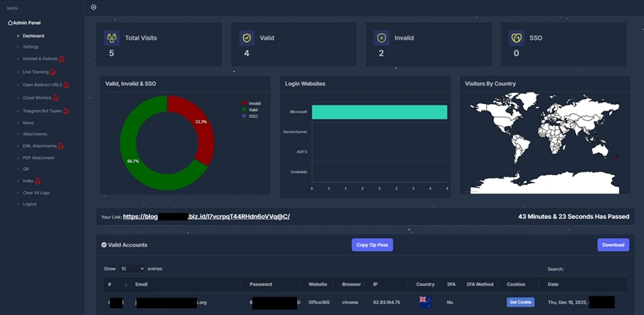Viewport: 644px width, 315px height.
Task: Sort the table by the Date column
Action: click(552, 284)
